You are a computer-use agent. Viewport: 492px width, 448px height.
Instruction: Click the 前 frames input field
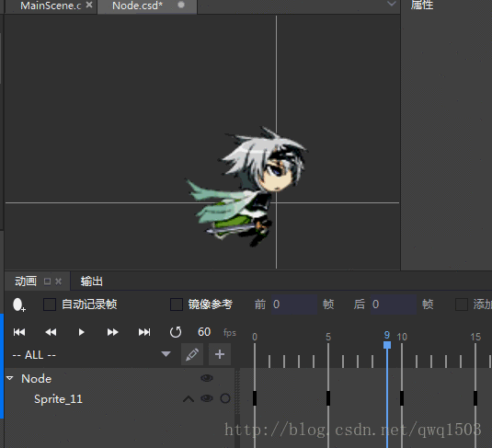tap(294, 304)
